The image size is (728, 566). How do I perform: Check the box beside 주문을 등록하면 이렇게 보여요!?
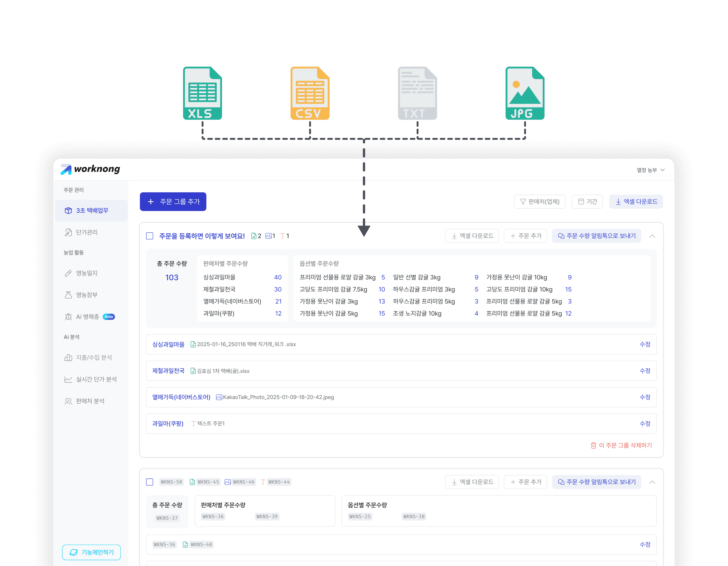[x=150, y=236]
